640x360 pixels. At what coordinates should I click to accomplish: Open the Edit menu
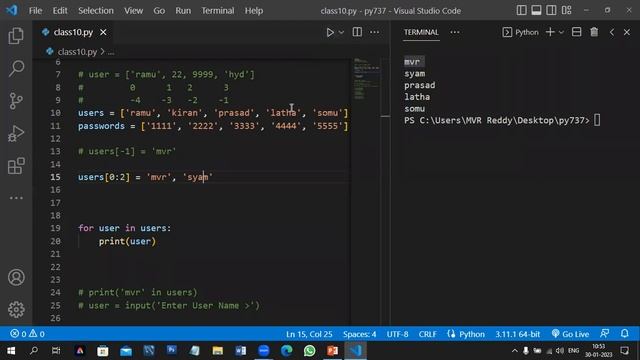point(60,11)
